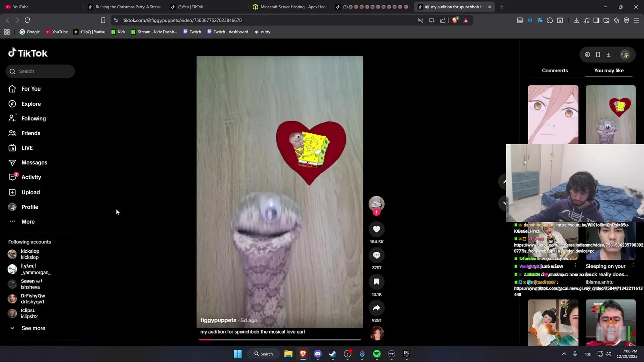644x362 pixels.
Task: Switch to Minecraft Server Hosting tab
Action: tap(289, 7)
